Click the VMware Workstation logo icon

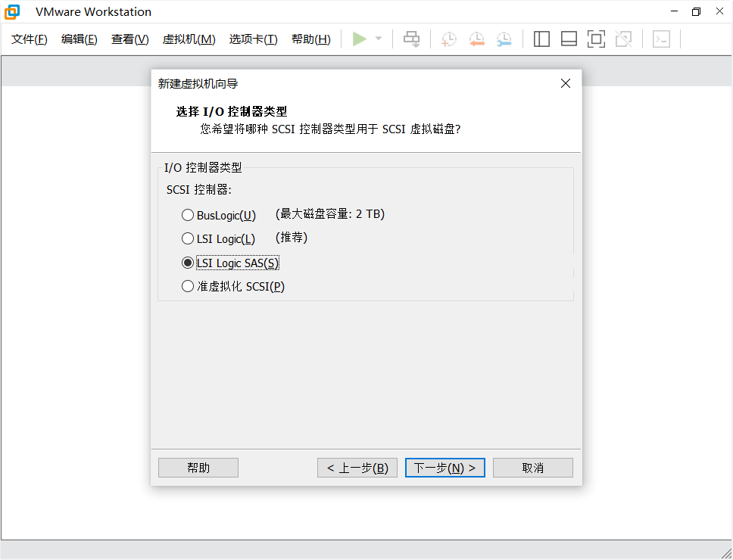click(12, 11)
